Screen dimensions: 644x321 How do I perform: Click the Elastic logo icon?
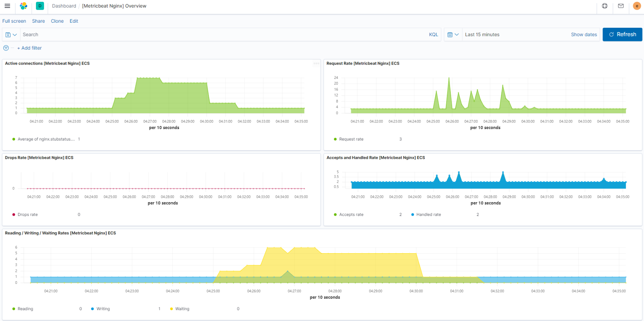(24, 6)
